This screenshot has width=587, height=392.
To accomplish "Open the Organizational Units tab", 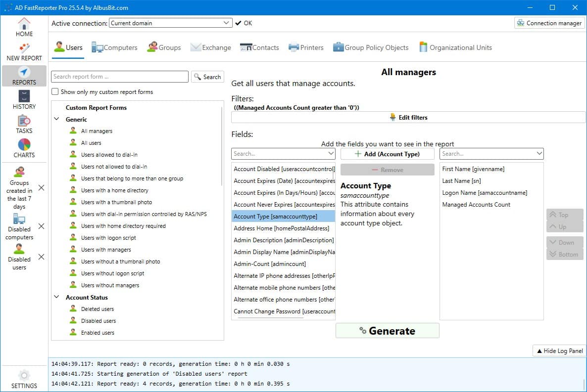I will click(x=456, y=47).
